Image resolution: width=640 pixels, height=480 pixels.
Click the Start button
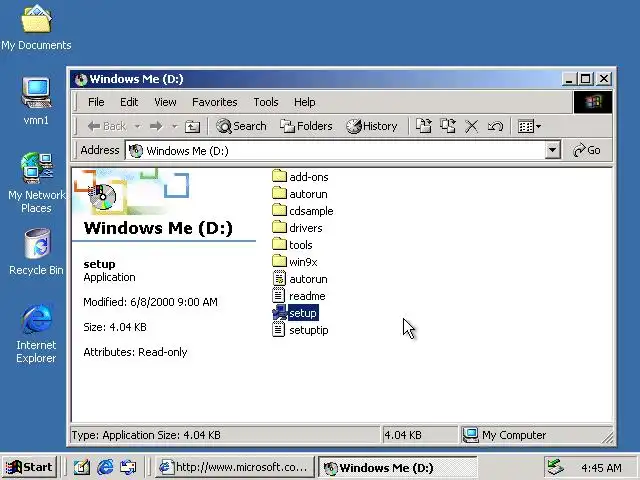click(x=29, y=467)
